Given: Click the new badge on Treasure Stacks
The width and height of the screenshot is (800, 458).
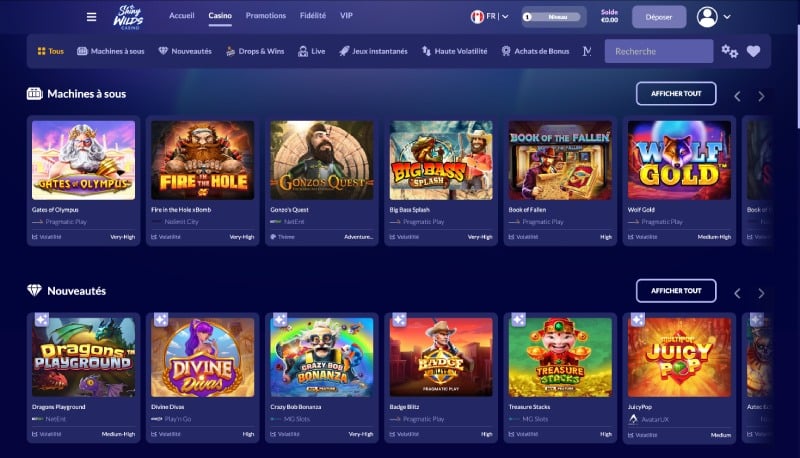Looking at the screenshot, I should (x=518, y=319).
